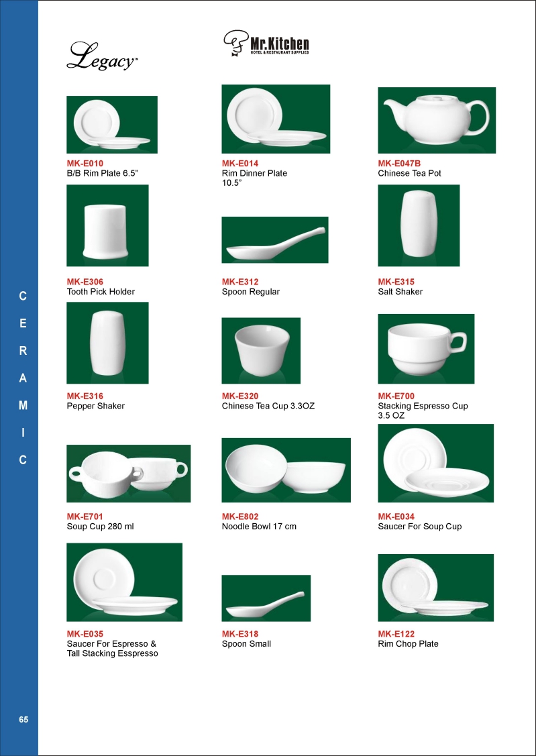Click the Mr.Kitchen chef logo
The image size is (536, 756).
click(x=266, y=44)
